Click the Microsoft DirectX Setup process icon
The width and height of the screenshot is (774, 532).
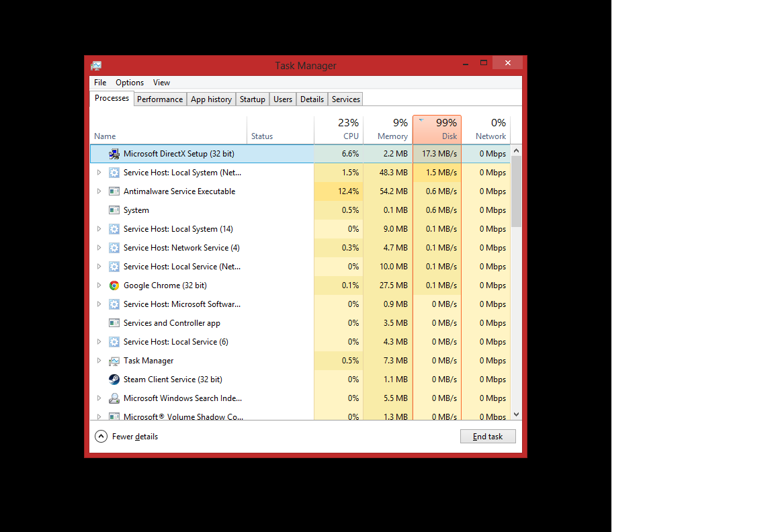114,154
